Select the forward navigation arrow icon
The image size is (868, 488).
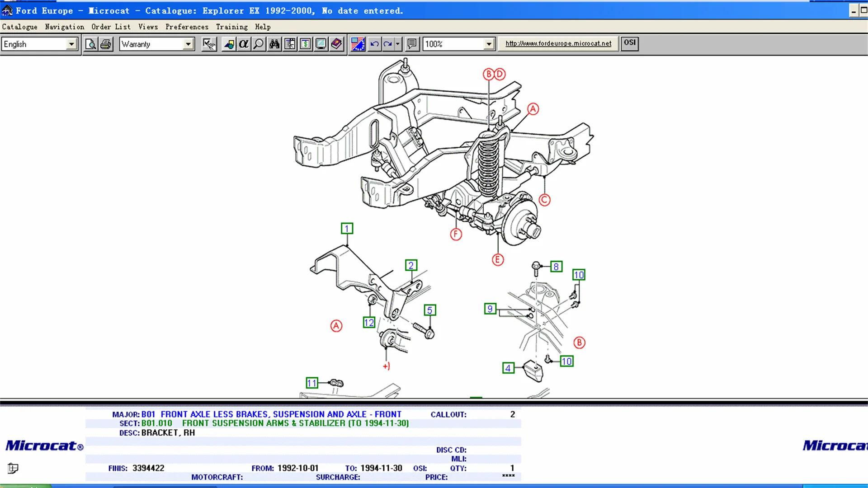(388, 43)
